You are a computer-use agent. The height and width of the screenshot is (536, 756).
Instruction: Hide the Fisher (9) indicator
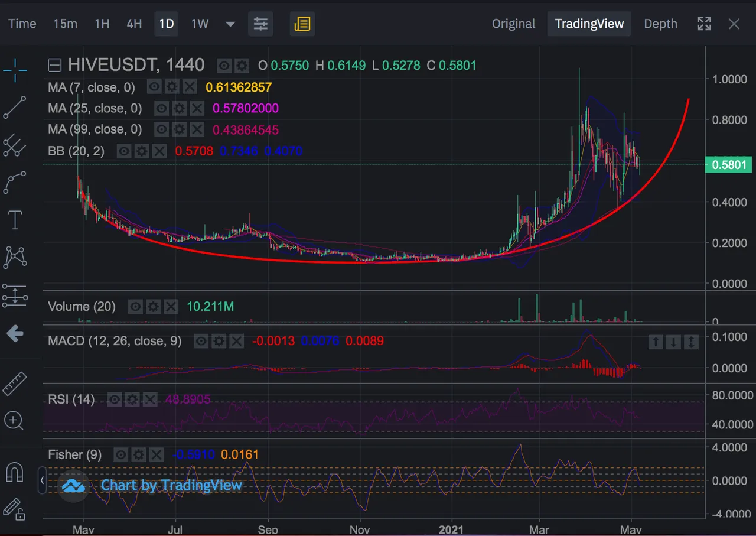[121, 454]
